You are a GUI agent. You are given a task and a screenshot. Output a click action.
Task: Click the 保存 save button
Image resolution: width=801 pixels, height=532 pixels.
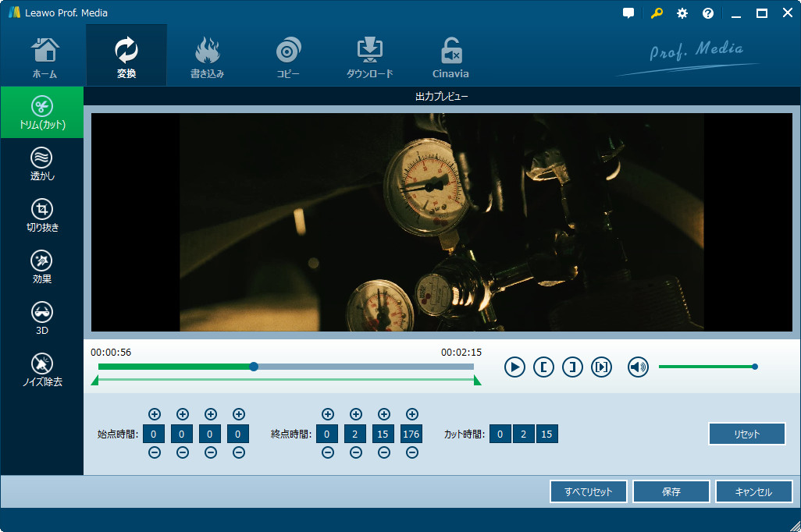click(x=671, y=491)
